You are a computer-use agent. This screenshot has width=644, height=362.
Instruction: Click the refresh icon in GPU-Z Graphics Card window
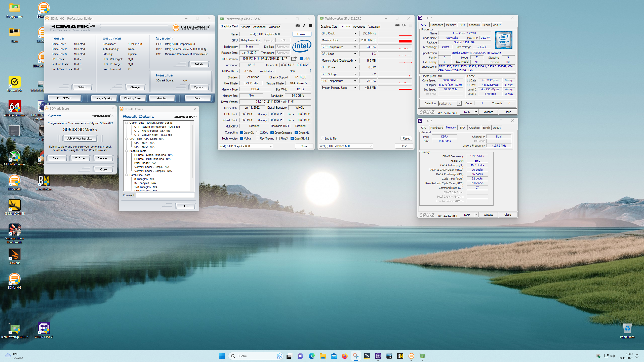[x=304, y=25]
